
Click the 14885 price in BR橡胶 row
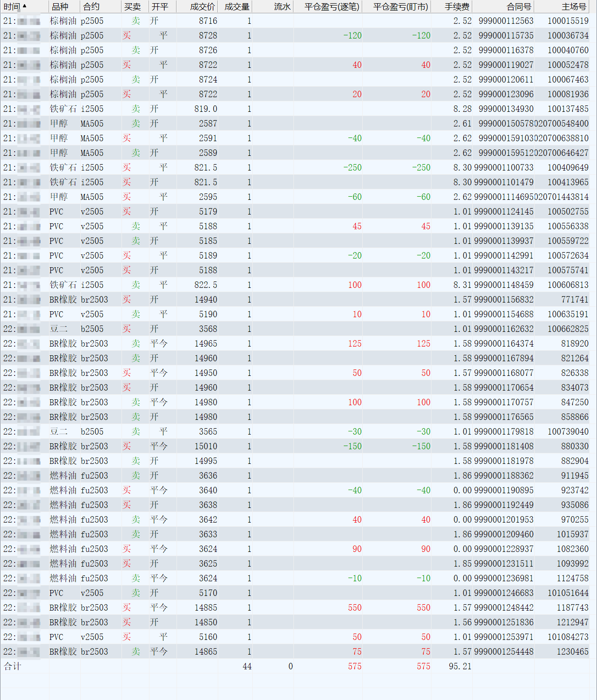coord(205,607)
